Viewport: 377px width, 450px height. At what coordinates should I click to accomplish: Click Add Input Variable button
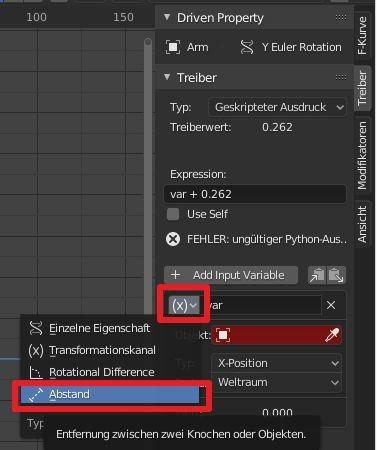tap(231, 275)
